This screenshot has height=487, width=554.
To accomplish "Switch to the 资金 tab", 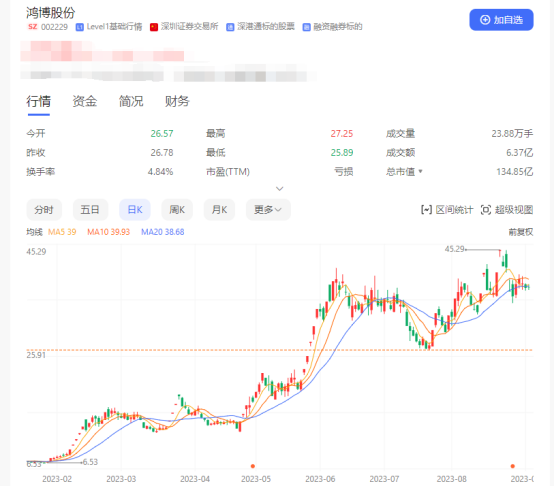I will pos(85,101).
